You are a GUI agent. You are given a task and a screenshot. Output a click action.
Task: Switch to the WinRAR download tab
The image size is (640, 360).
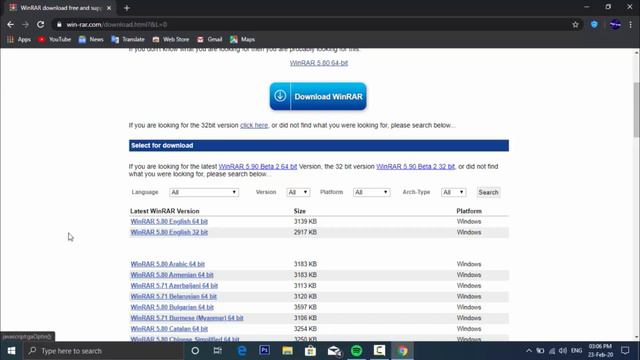point(60,8)
